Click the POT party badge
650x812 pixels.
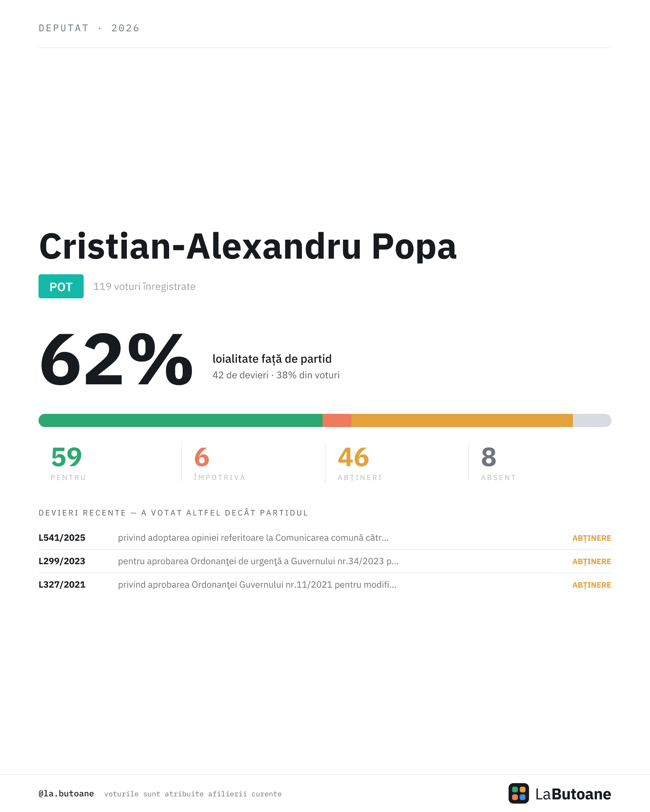[x=61, y=286]
